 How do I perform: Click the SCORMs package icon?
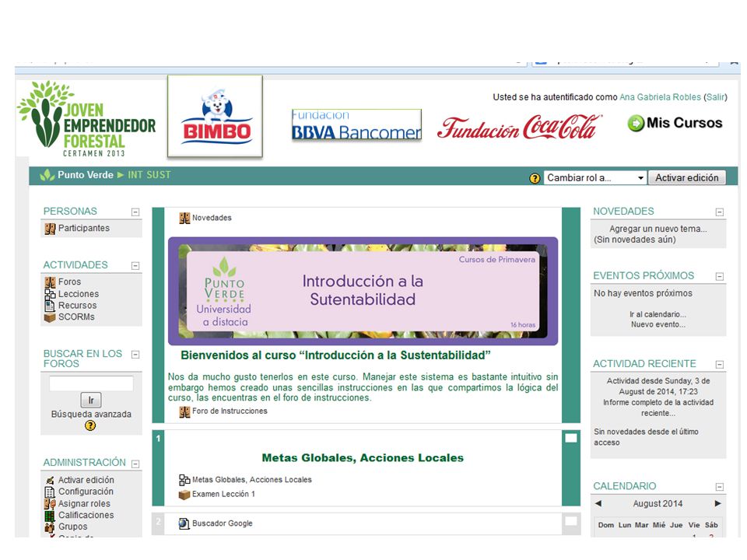coord(50,317)
